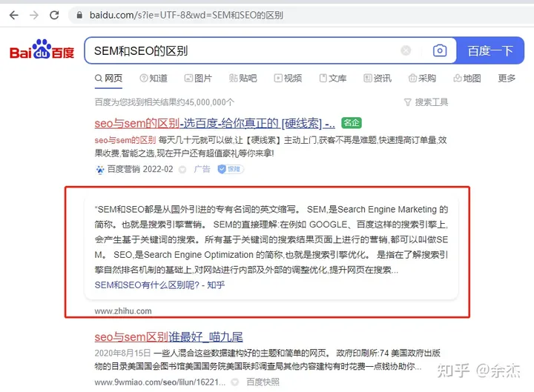This screenshot has height=392, width=534.
Task: Click the 保障 shield badge
Action: pyautogui.click(x=231, y=169)
